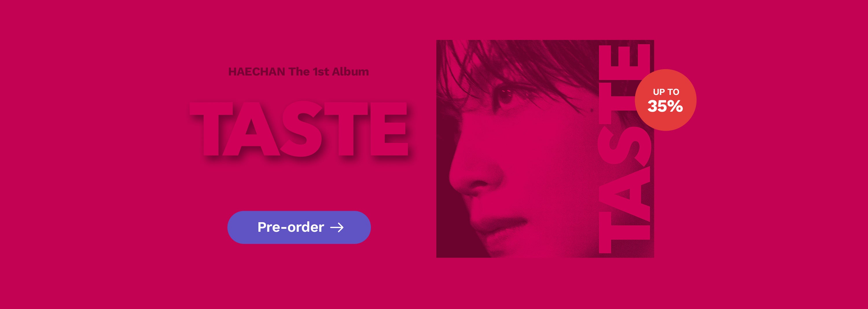Click the Pre-order label text

290,227
